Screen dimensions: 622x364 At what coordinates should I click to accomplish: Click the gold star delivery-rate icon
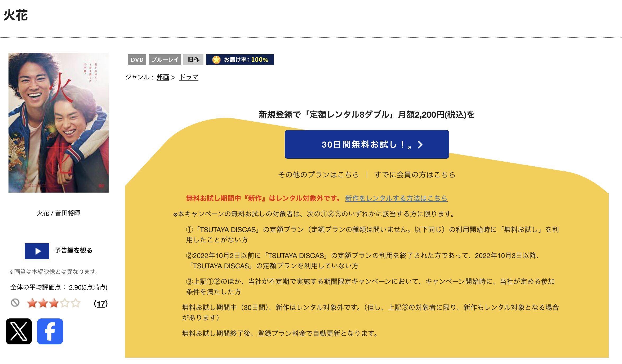[x=216, y=60]
